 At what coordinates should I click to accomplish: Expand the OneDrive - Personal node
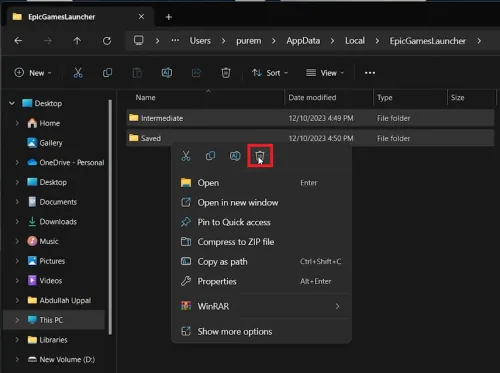tap(17, 163)
